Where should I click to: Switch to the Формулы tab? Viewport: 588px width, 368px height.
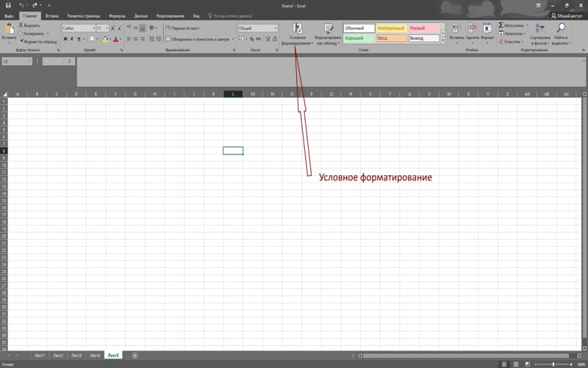117,16
